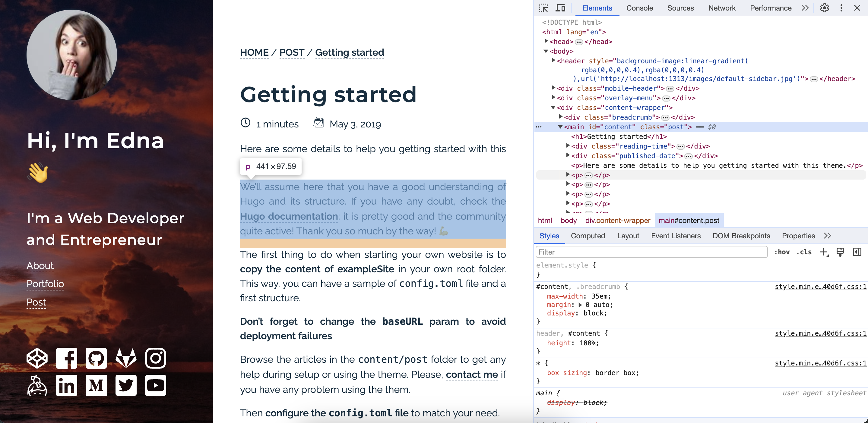Open DevTools settings gear
This screenshot has height=423, width=868.
(x=825, y=8)
